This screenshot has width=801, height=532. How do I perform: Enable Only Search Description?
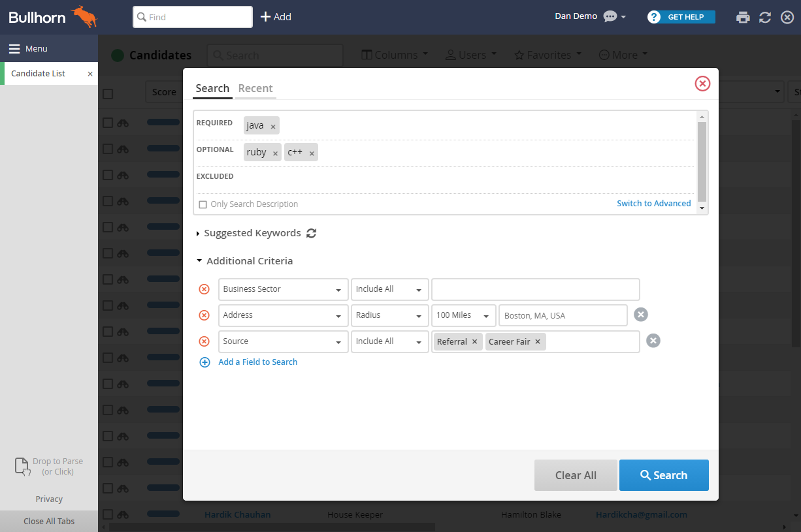click(203, 204)
